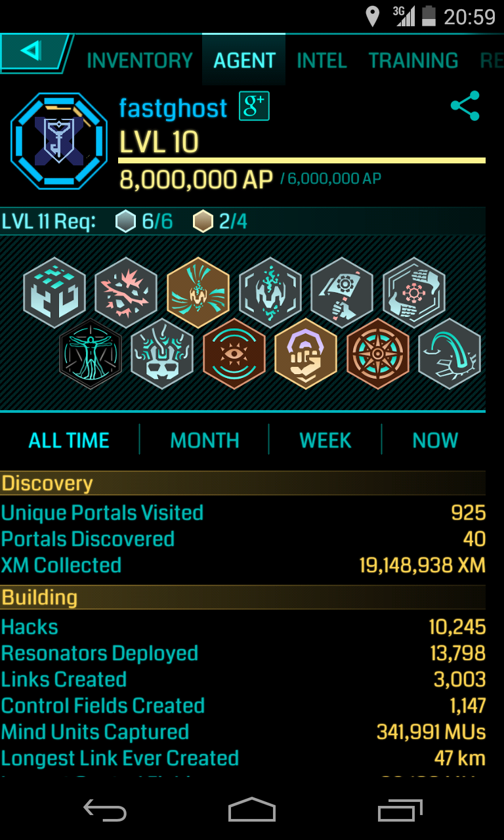Tap the hammer and gear silver medal
504x840 pixels.
(x=342, y=293)
